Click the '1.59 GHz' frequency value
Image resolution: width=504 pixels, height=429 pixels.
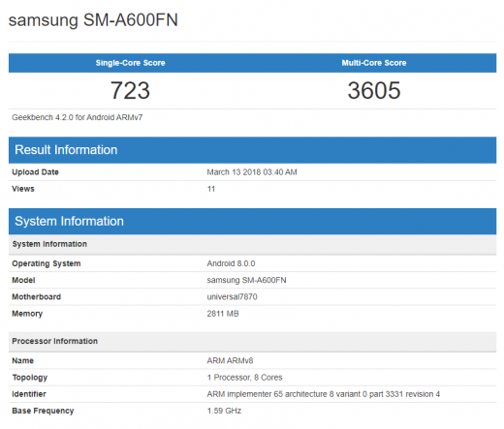[224, 411]
